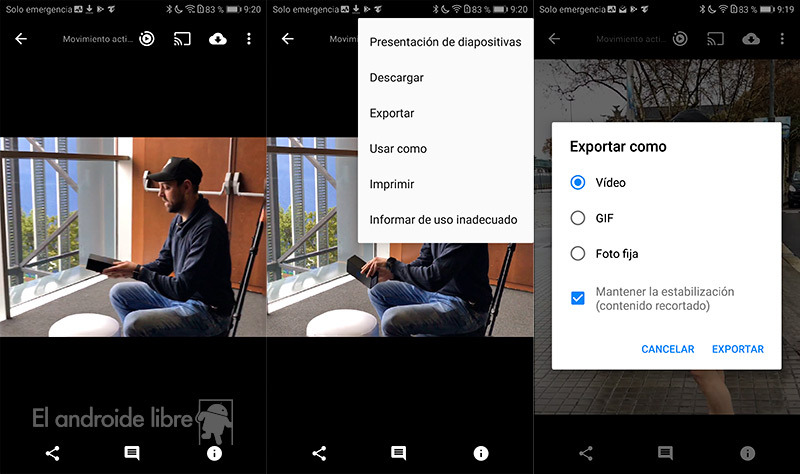The width and height of the screenshot is (800, 474).
Task: Toggle motion photo icon in first screen
Action: coord(147,39)
